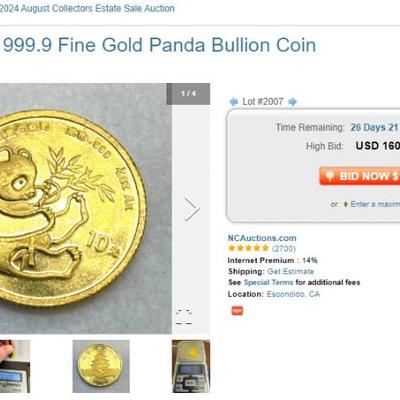Show next coin photo with chevron arrow
400x400 pixels.
(x=192, y=209)
